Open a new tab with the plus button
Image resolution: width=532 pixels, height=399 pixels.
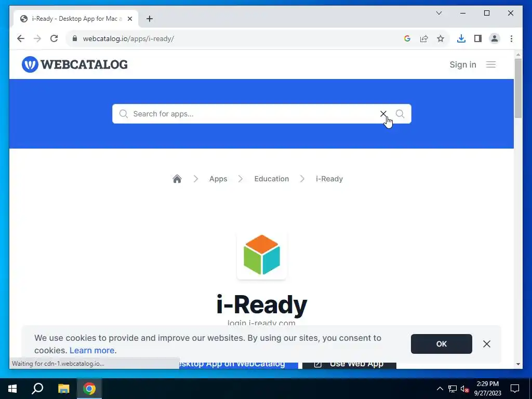(150, 19)
